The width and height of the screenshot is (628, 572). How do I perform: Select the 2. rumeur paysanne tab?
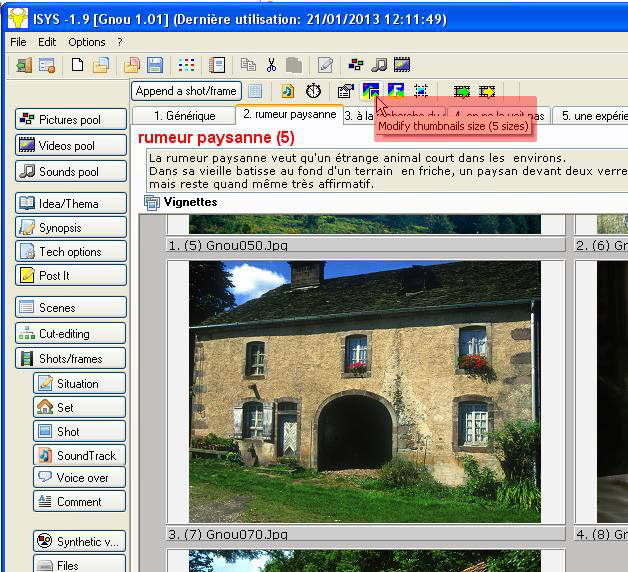[x=290, y=115]
